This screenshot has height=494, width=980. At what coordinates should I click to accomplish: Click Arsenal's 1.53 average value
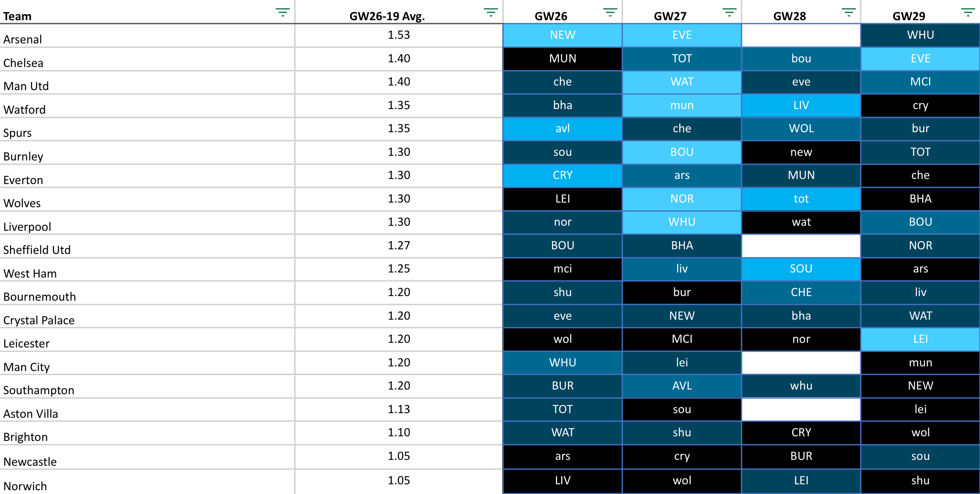click(399, 35)
